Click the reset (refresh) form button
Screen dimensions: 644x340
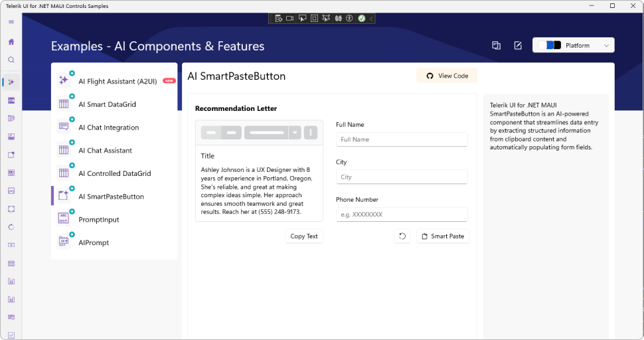pyautogui.click(x=402, y=236)
